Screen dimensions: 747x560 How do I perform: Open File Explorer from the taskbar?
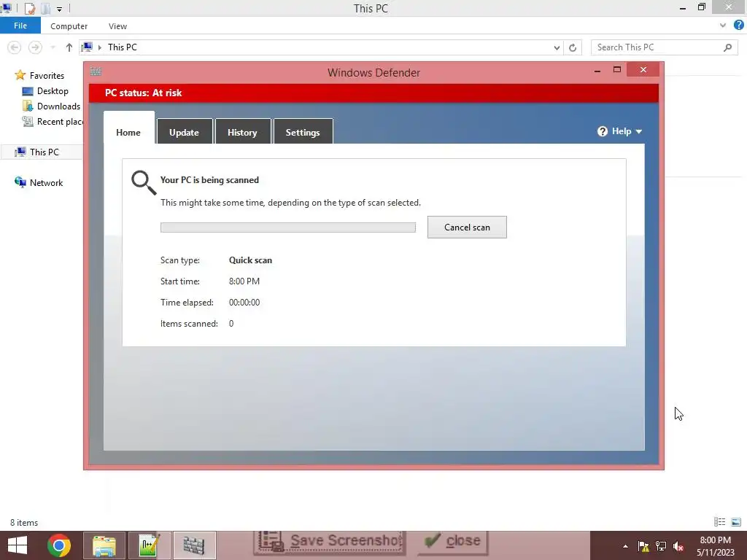click(104, 545)
